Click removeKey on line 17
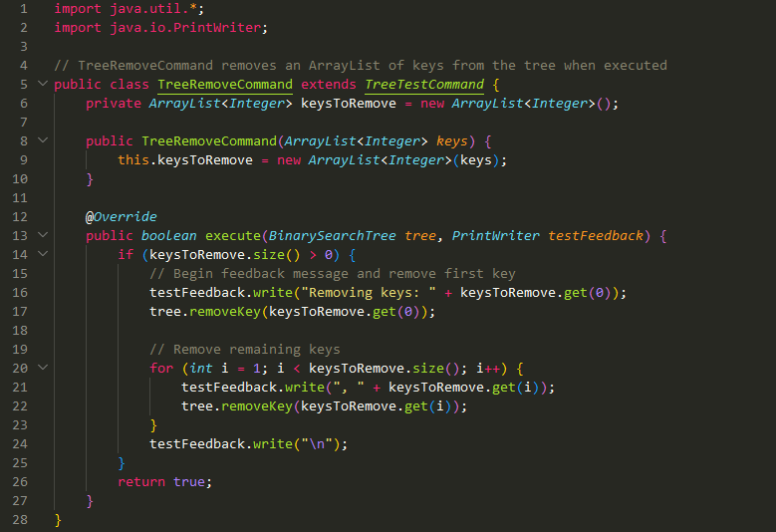776x532 pixels. 225,311
